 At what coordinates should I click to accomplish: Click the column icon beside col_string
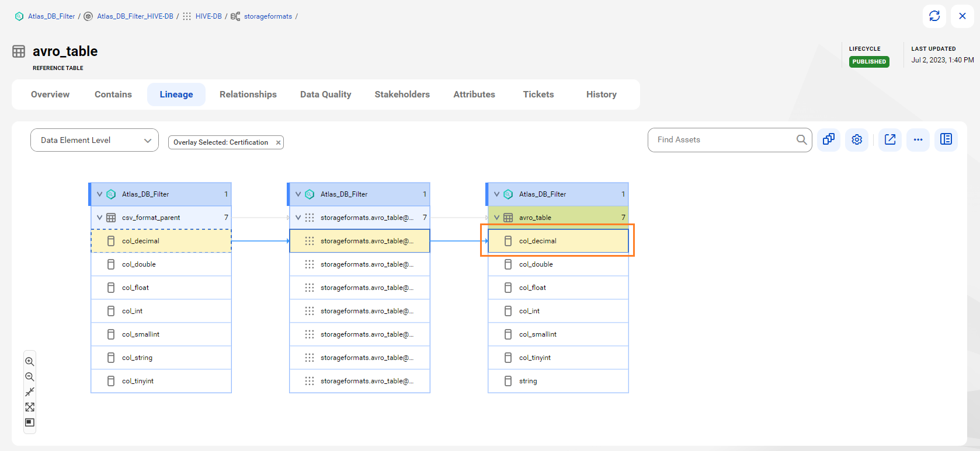tap(111, 358)
